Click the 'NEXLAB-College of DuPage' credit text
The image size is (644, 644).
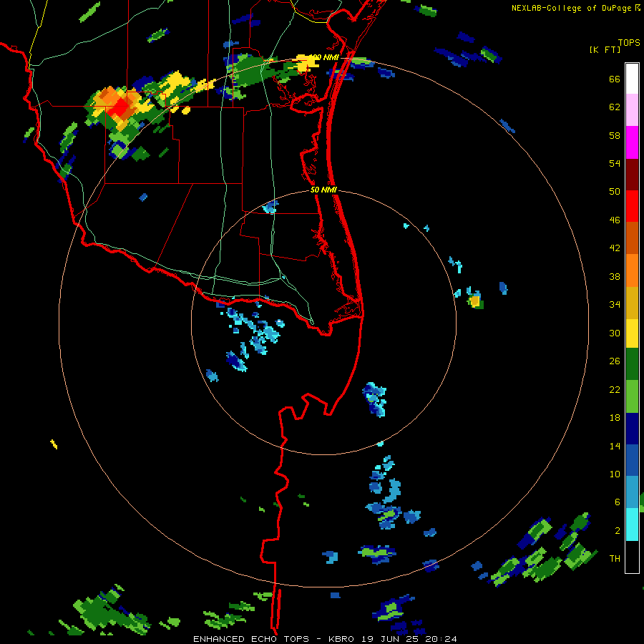pyautogui.click(x=571, y=8)
